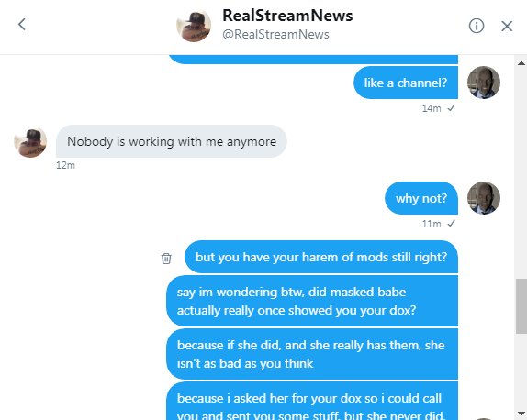Screen dimensions: 527x420
Task: Open the @RealStreamNews handle link
Action: pyautogui.click(x=275, y=34)
